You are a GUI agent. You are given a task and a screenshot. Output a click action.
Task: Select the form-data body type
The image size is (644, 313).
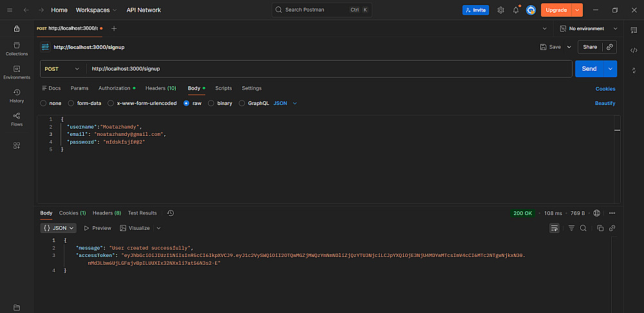(85, 103)
